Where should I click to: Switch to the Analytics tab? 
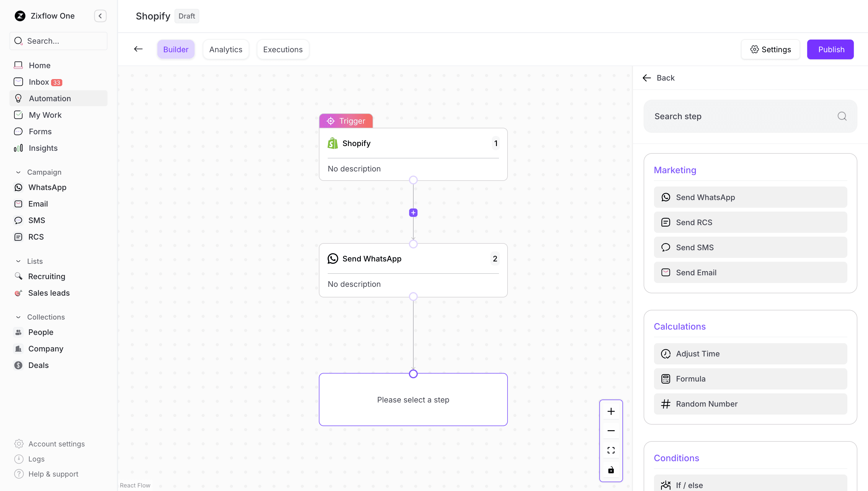[226, 50]
